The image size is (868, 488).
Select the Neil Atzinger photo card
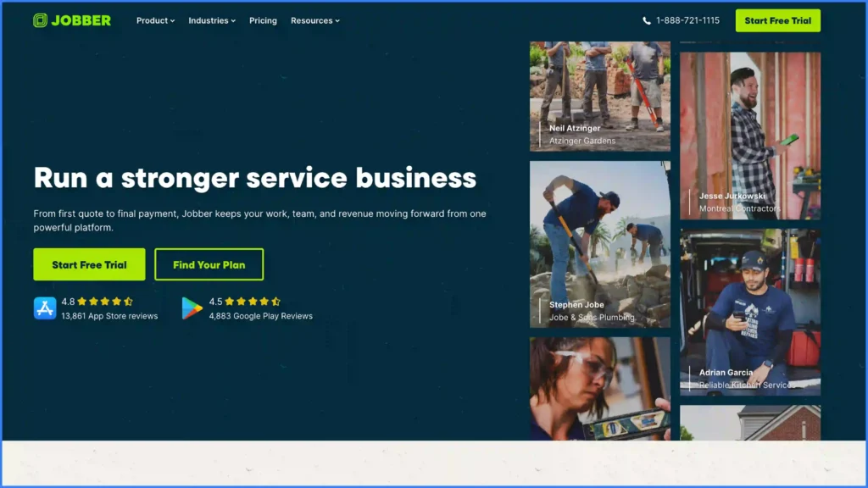600,97
